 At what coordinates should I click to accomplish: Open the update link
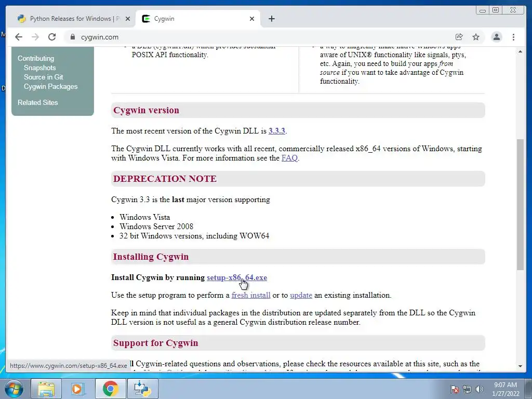pyautogui.click(x=301, y=295)
